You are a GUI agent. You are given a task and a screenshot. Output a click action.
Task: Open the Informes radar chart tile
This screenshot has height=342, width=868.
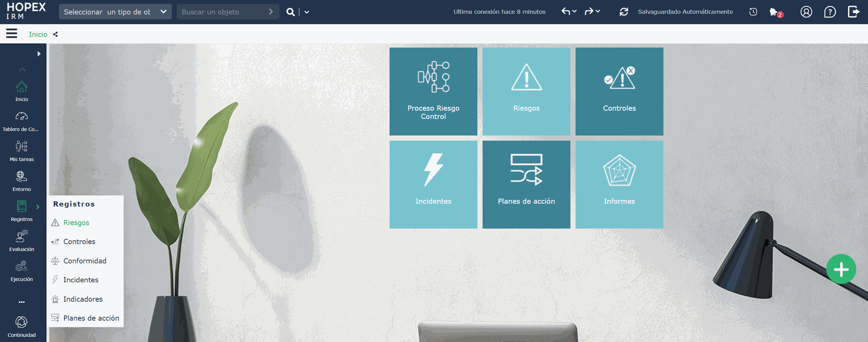tap(619, 185)
